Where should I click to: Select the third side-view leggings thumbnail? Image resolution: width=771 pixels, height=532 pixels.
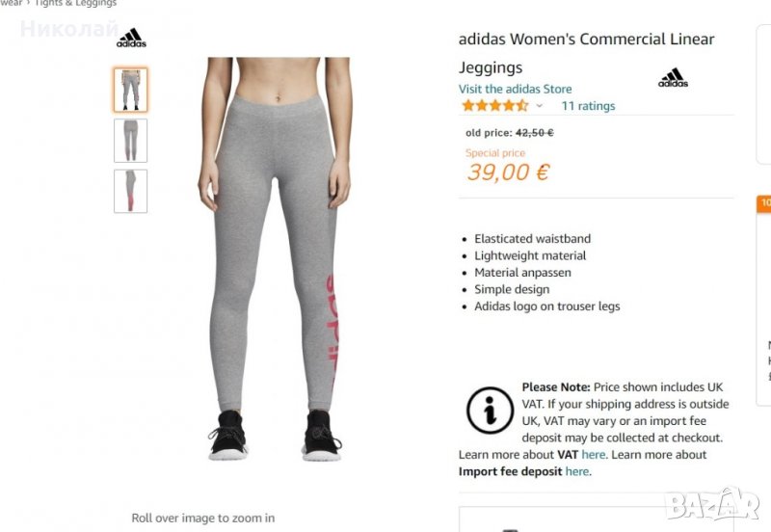pyautogui.click(x=131, y=191)
